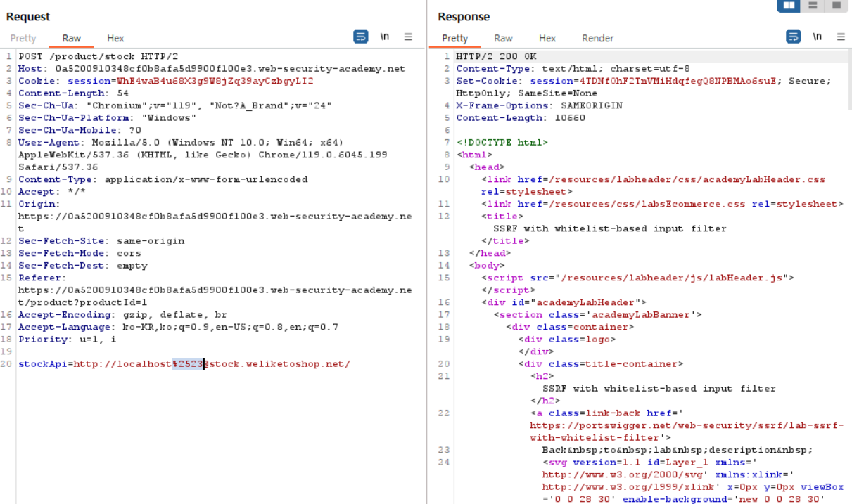
Task: Click Sec-Fetch-Mode: cors header
Action: (80, 253)
